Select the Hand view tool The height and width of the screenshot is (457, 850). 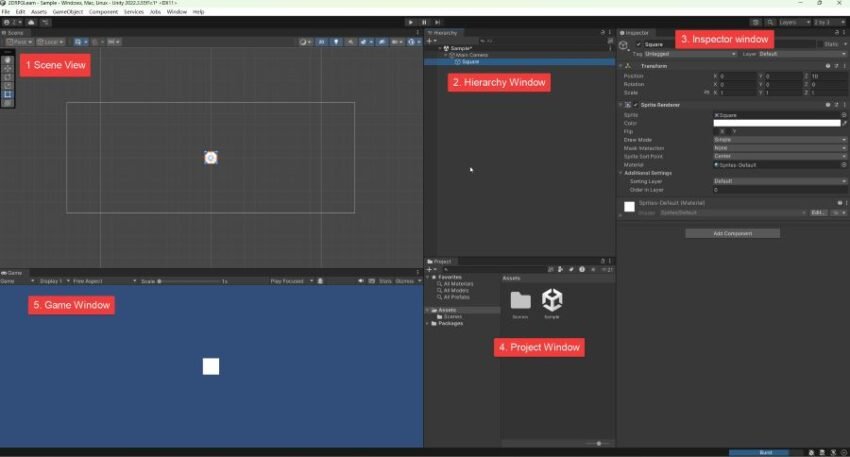tap(8, 60)
